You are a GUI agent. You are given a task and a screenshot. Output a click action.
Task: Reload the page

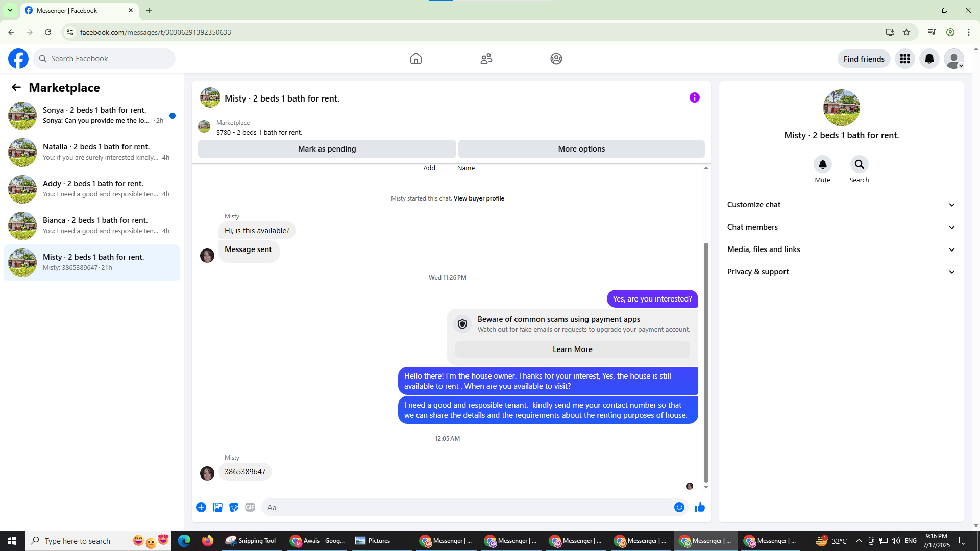(48, 32)
